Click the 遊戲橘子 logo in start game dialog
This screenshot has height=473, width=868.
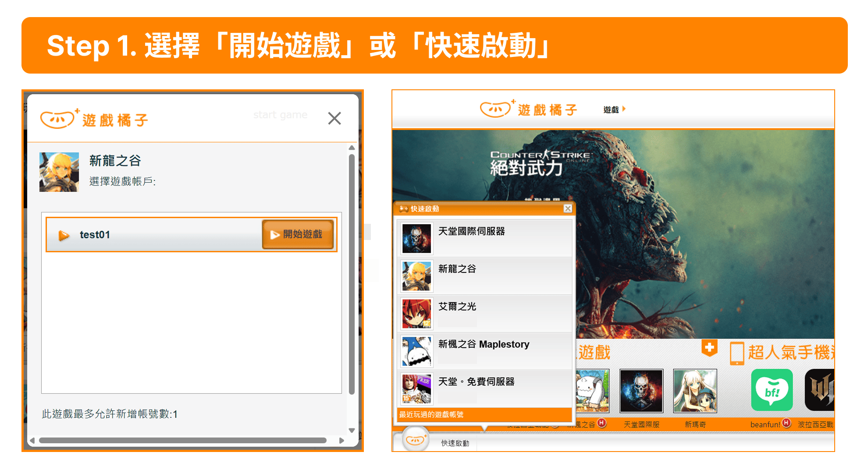coord(94,119)
